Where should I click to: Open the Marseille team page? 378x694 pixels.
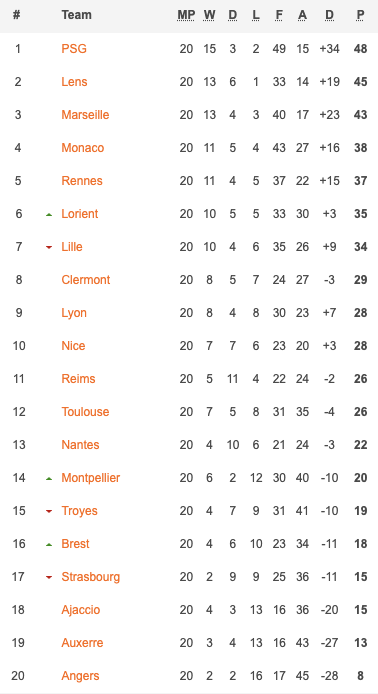point(85,115)
